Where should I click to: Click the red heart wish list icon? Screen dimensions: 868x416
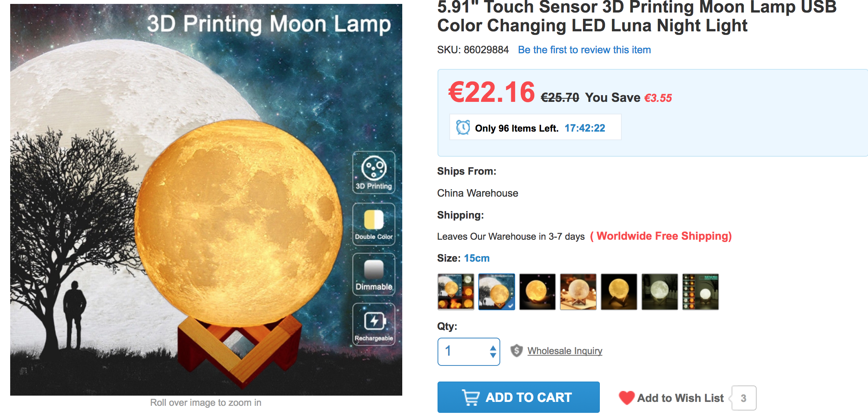[626, 398]
